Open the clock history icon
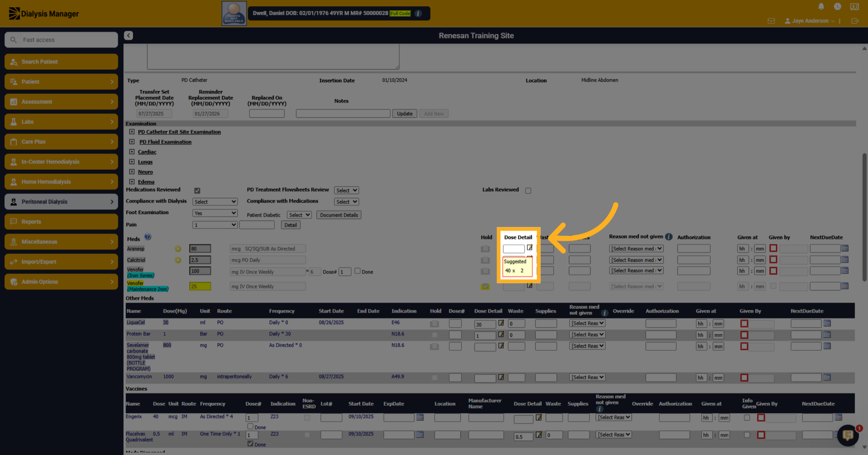This screenshot has width=868, height=455. click(837, 7)
